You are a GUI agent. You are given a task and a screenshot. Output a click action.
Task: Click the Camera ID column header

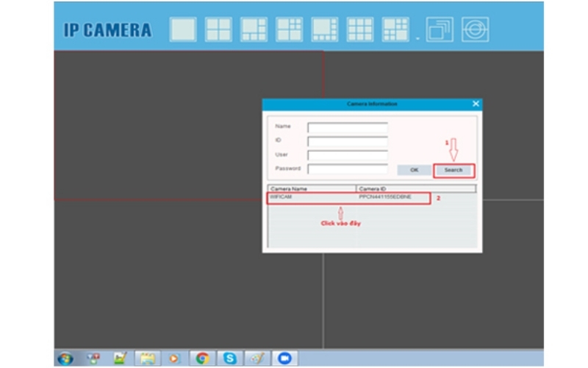tap(415, 189)
